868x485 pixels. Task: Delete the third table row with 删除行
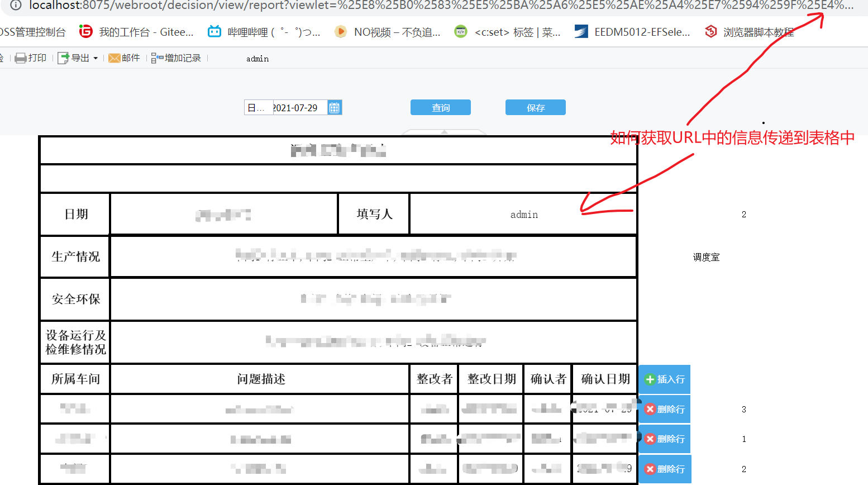(x=665, y=469)
